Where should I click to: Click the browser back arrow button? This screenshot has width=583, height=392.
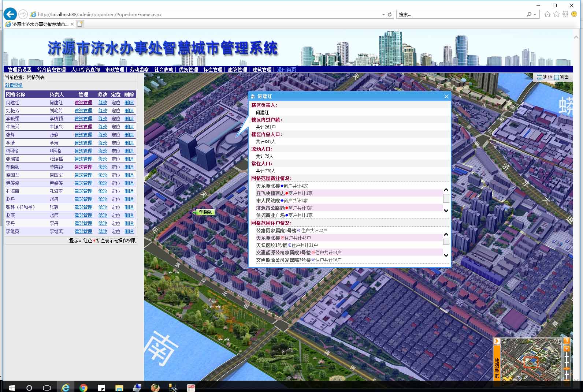[10, 14]
